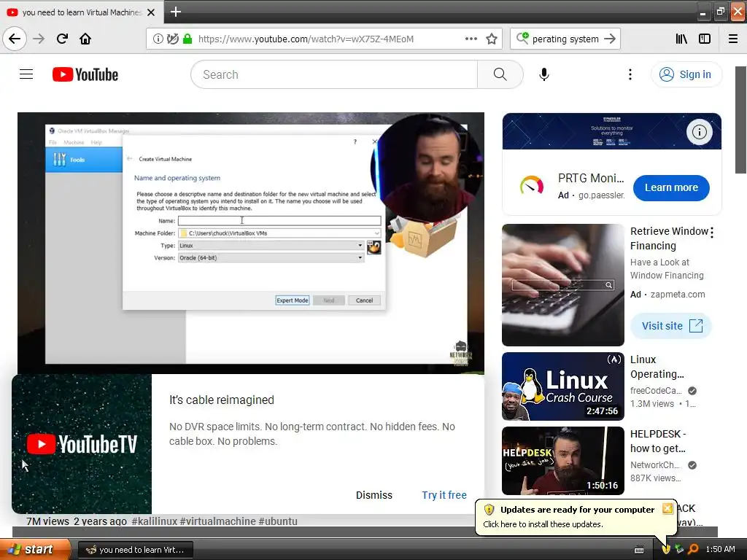Click the YouTube TV promo image

82,444
